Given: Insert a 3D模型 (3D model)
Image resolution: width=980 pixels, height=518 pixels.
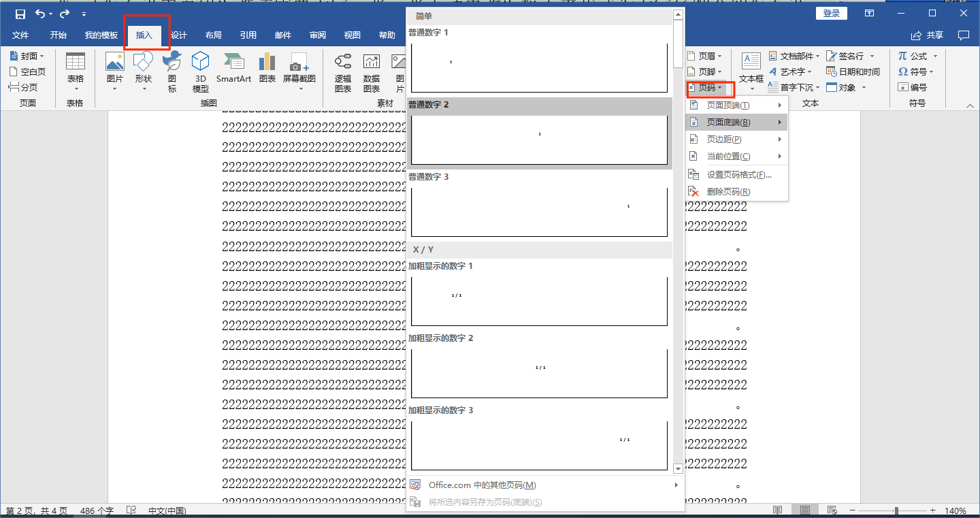Looking at the screenshot, I should [x=200, y=72].
